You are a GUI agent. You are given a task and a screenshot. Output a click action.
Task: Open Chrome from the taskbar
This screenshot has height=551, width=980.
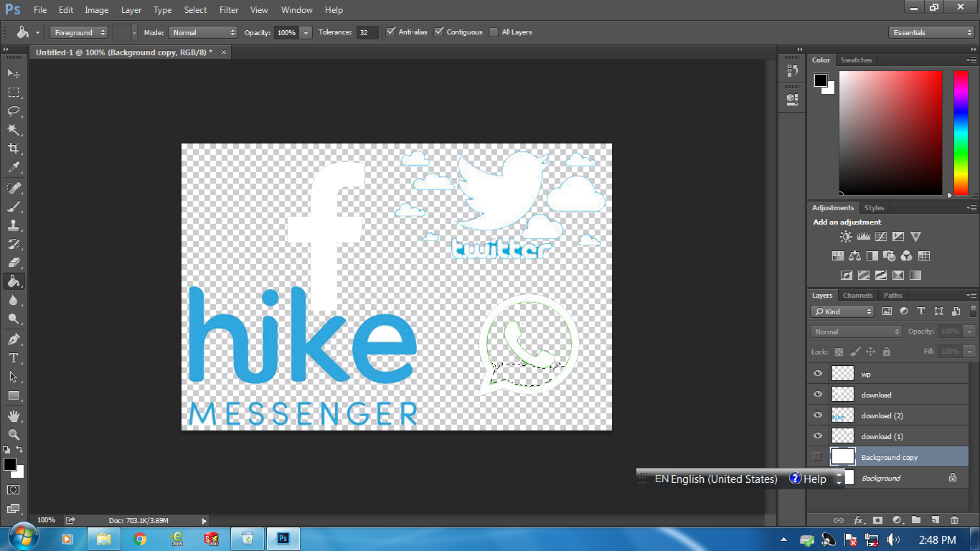coord(140,538)
